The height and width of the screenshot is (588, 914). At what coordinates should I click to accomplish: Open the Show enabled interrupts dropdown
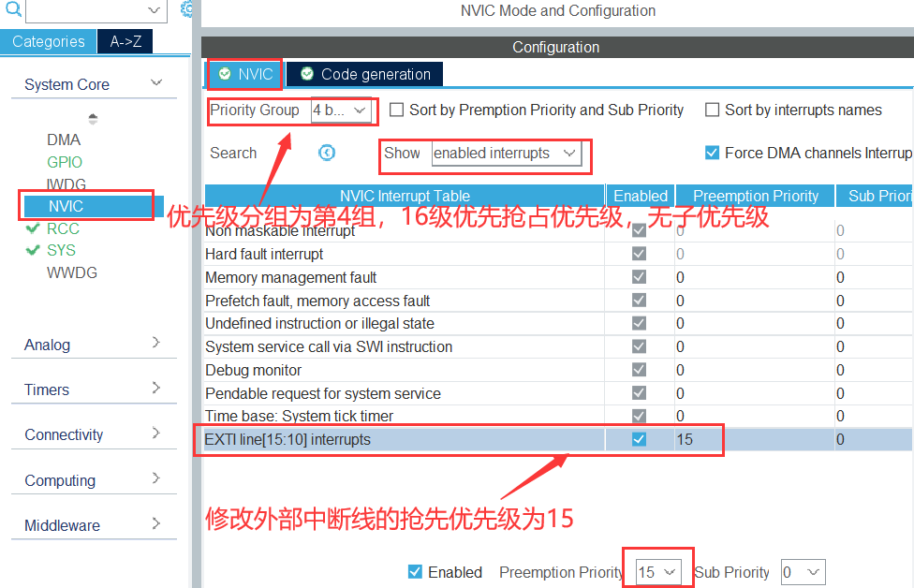coord(509,154)
